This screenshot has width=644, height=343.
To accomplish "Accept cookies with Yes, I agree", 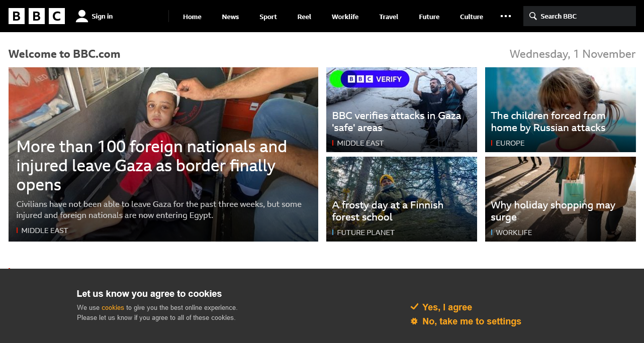I will (x=447, y=307).
